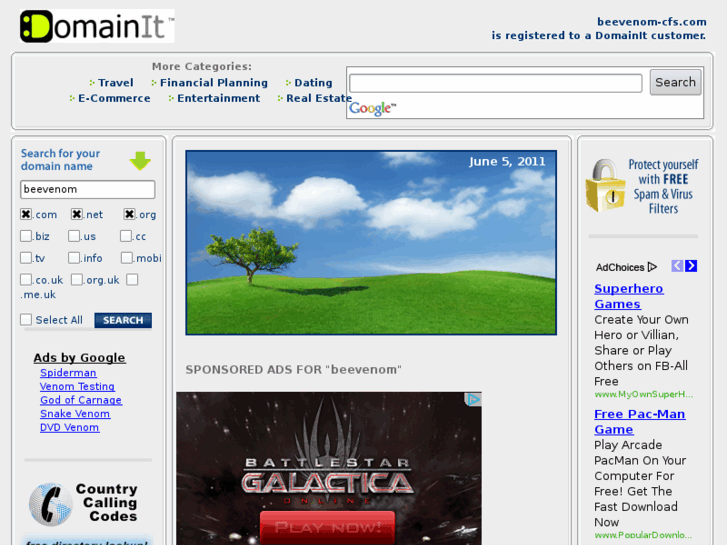Open the Real Estate category
Screen dimensions: 727x545
[x=319, y=98]
